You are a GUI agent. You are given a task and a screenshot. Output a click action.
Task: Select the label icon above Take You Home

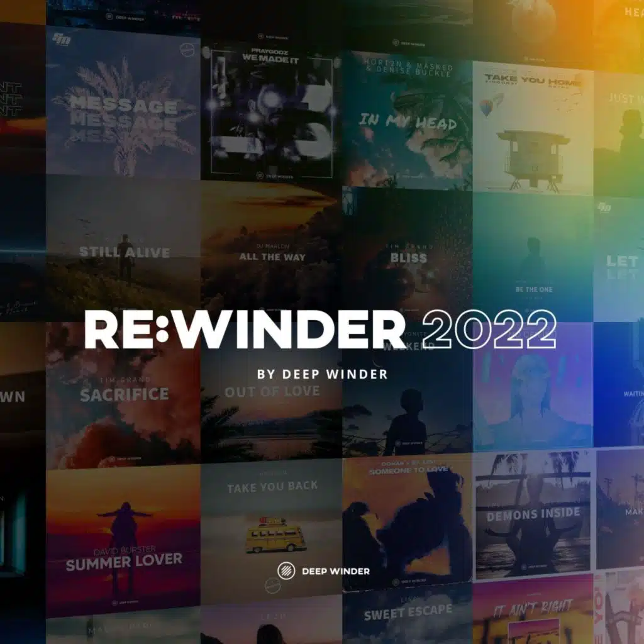click(x=526, y=58)
